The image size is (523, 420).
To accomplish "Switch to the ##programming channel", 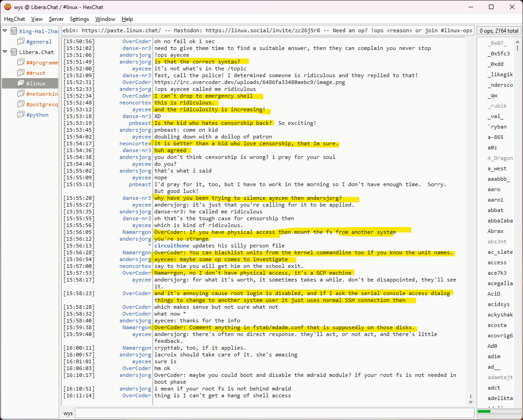I will [x=42, y=63].
